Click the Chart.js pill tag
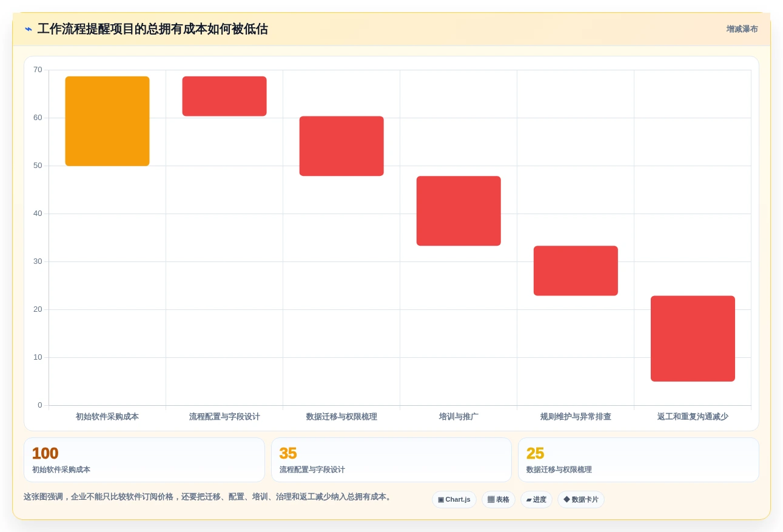This screenshot has width=783, height=532. click(454, 500)
